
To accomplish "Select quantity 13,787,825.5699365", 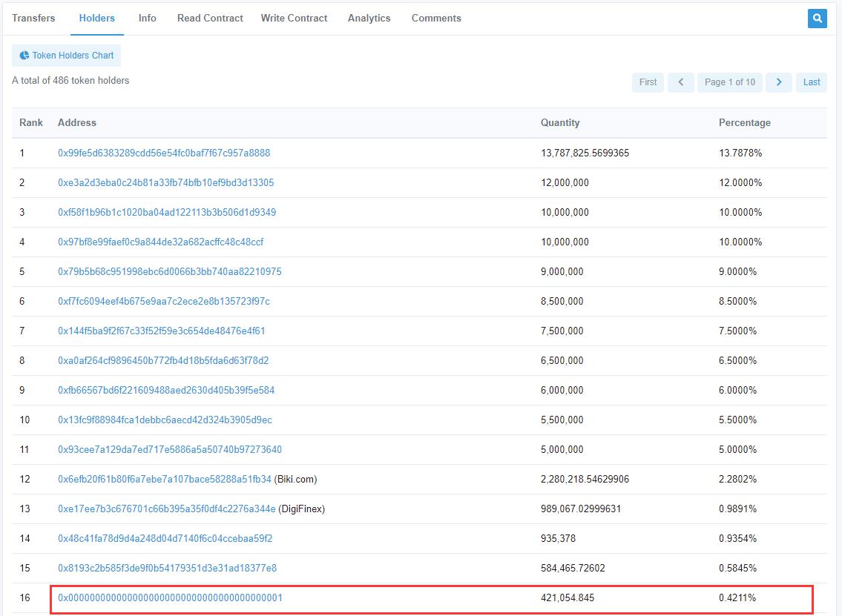I will click(x=585, y=153).
